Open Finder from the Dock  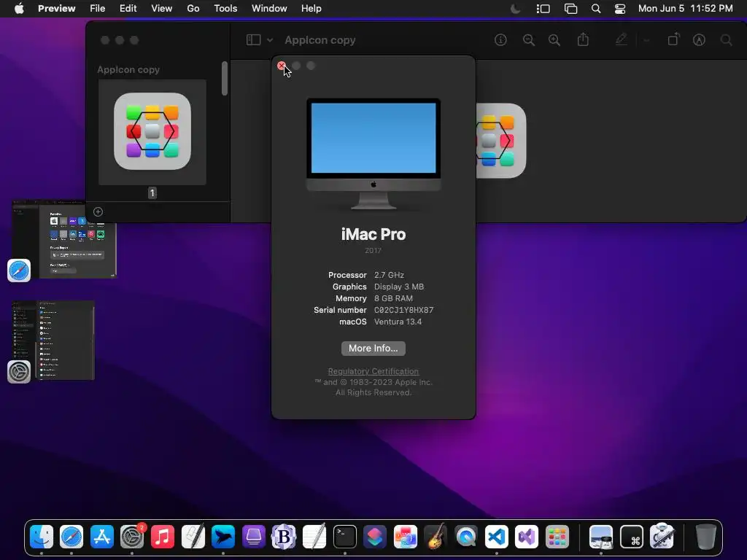pyautogui.click(x=42, y=537)
